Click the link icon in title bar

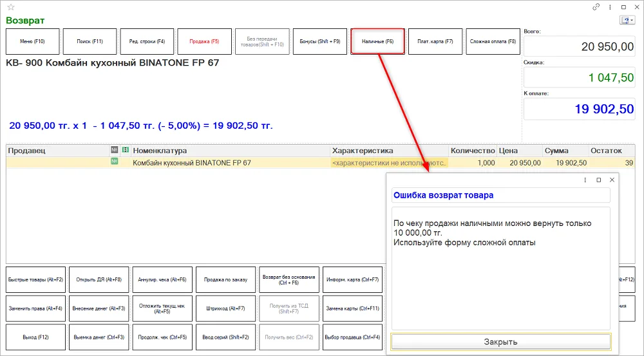(596, 7)
